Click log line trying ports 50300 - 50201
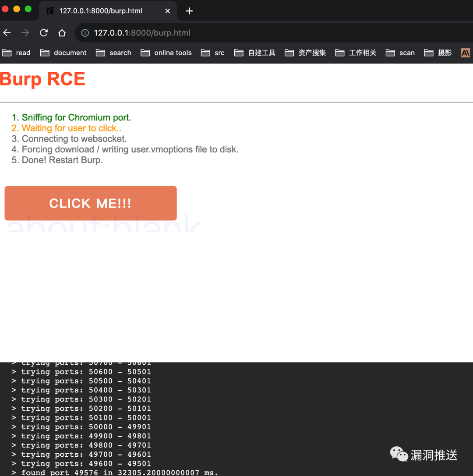 point(81,399)
